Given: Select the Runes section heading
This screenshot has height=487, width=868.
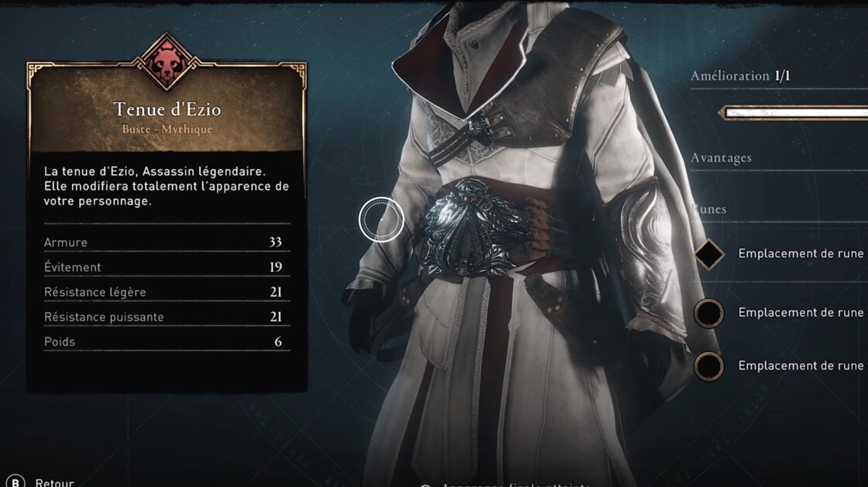Looking at the screenshot, I should pyautogui.click(x=708, y=210).
